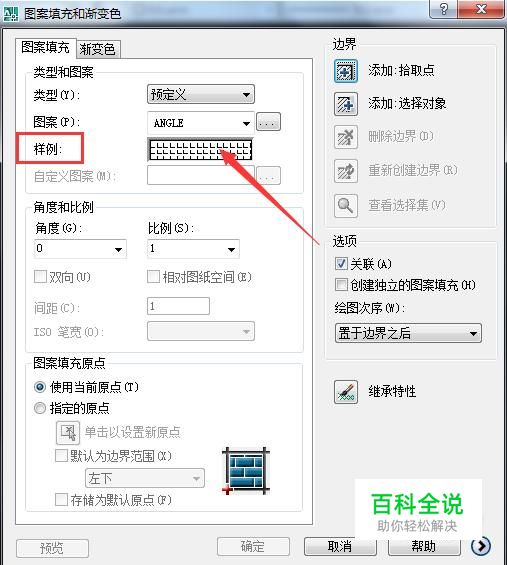
Task: Click the Inherit Properties (继承特性) brush icon
Action: (346, 392)
